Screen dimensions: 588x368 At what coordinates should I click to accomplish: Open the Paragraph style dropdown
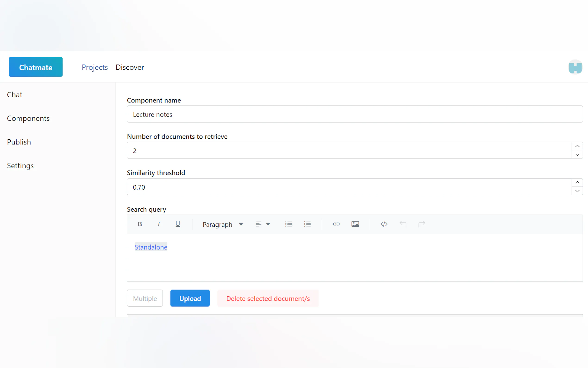223,224
